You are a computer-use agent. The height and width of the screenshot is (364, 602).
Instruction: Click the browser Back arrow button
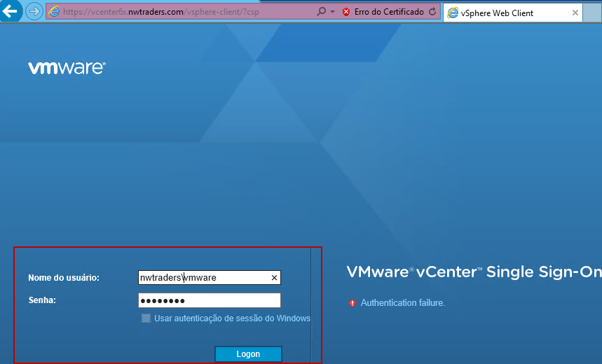(11, 12)
